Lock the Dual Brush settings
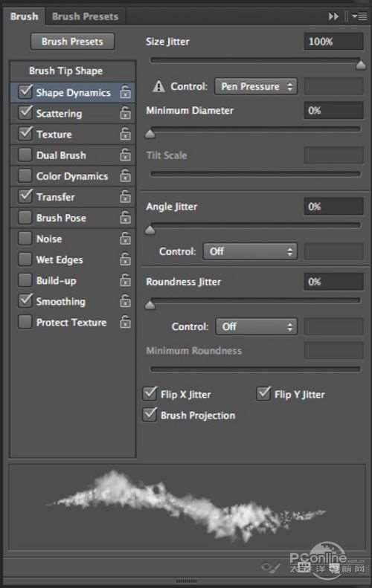The height and width of the screenshot is (588, 372). (x=126, y=155)
